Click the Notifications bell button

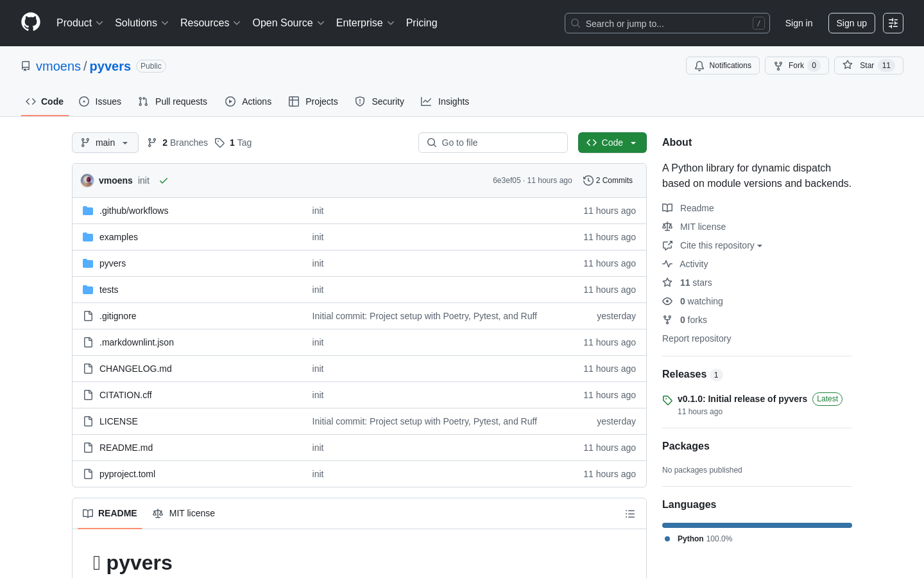coord(723,66)
